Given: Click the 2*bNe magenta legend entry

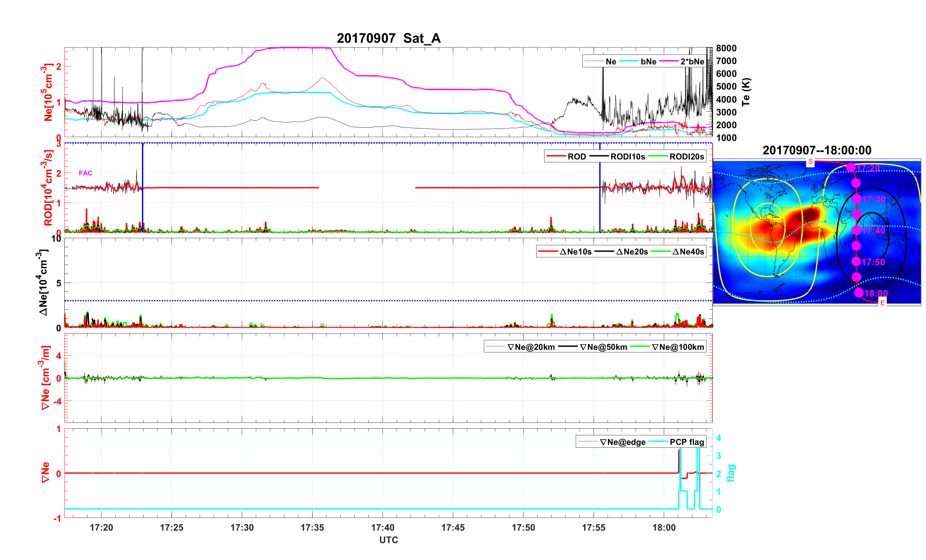Looking at the screenshot, I should (x=692, y=62).
